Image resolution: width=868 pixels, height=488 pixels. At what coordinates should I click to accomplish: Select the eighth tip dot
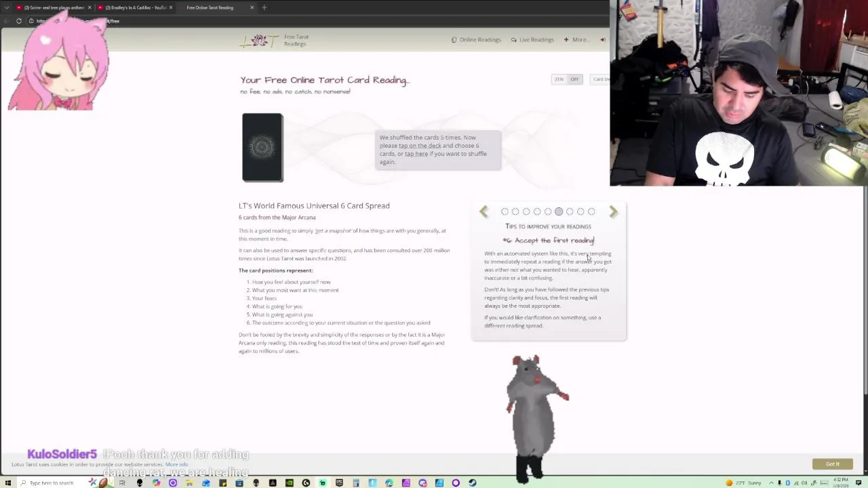coord(580,211)
